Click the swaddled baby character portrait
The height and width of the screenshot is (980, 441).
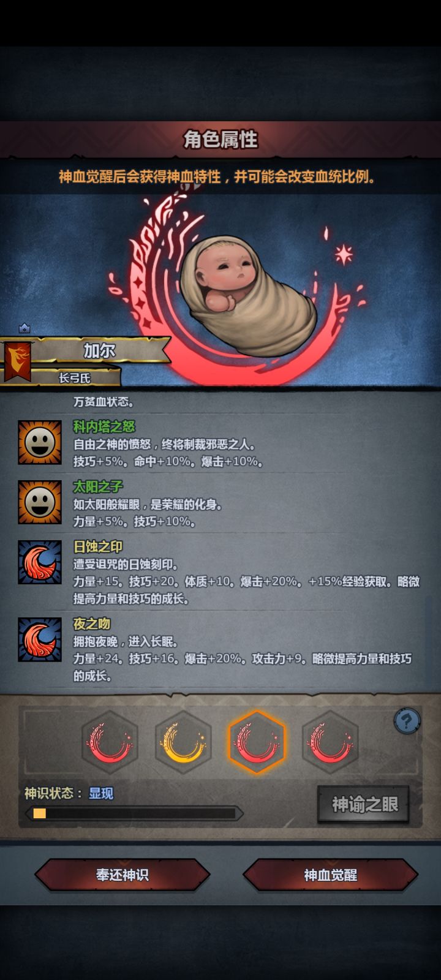(x=248, y=294)
